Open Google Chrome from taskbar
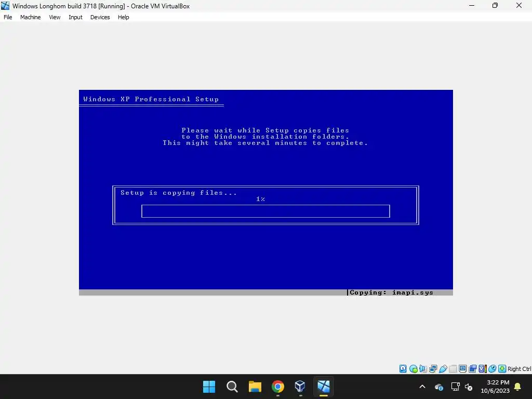The width and height of the screenshot is (532, 399). click(x=278, y=387)
